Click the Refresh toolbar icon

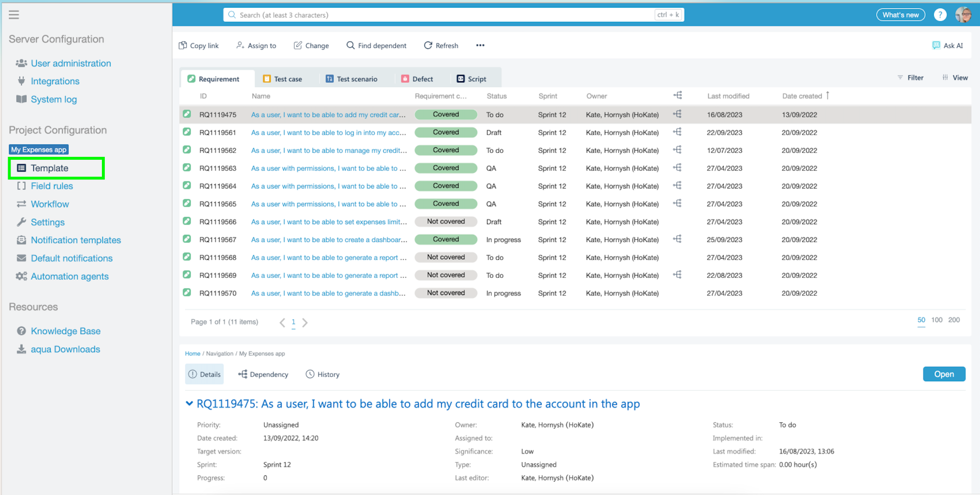click(428, 45)
